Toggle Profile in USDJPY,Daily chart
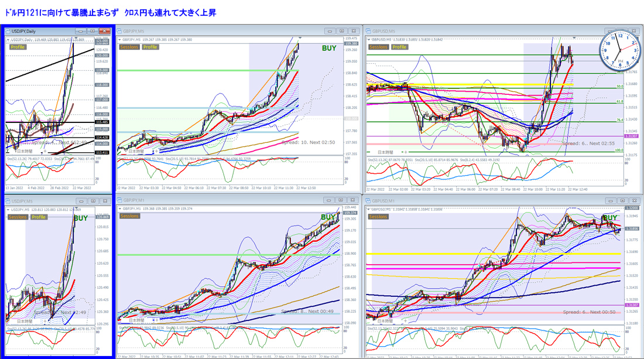Viewport: 644px width, 359px height. [x=18, y=47]
